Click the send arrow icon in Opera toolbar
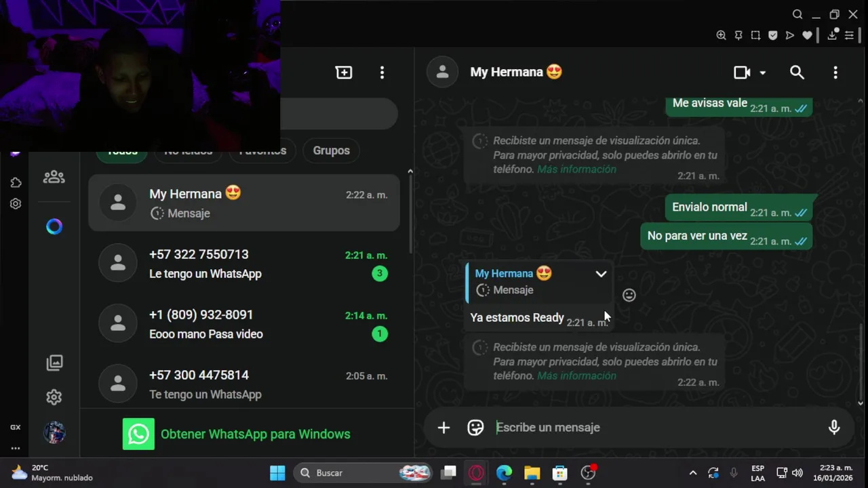Image resolution: width=868 pixels, height=488 pixels. (790, 35)
